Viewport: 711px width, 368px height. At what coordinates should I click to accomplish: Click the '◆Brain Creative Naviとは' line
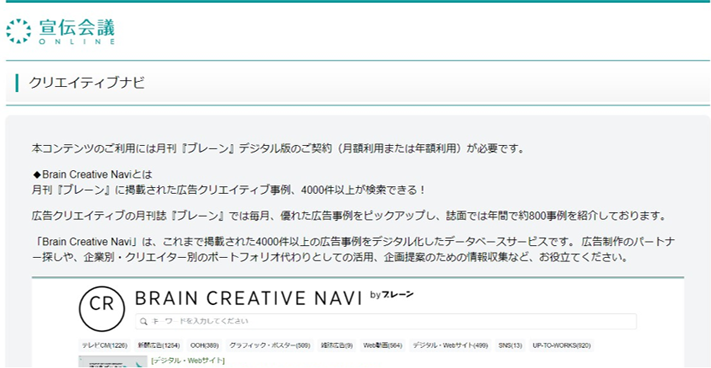click(x=93, y=174)
